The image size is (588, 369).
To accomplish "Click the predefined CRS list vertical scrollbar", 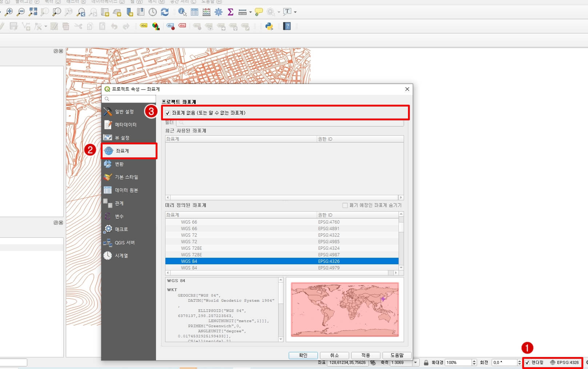I will 401,241.
